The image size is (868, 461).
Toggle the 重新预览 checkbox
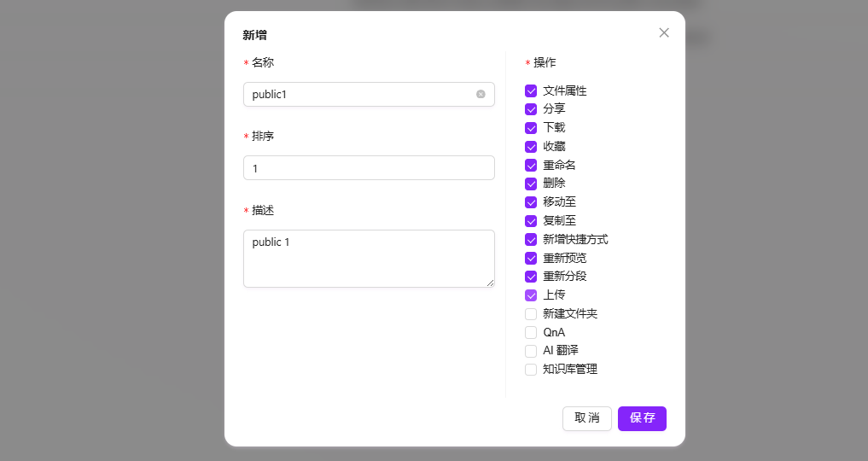click(531, 258)
